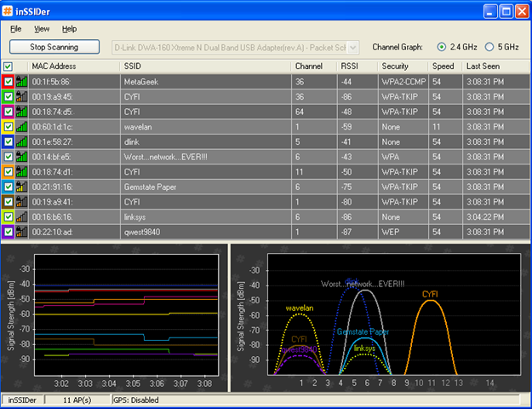Open the View menu
The image size is (532, 409).
[42, 29]
